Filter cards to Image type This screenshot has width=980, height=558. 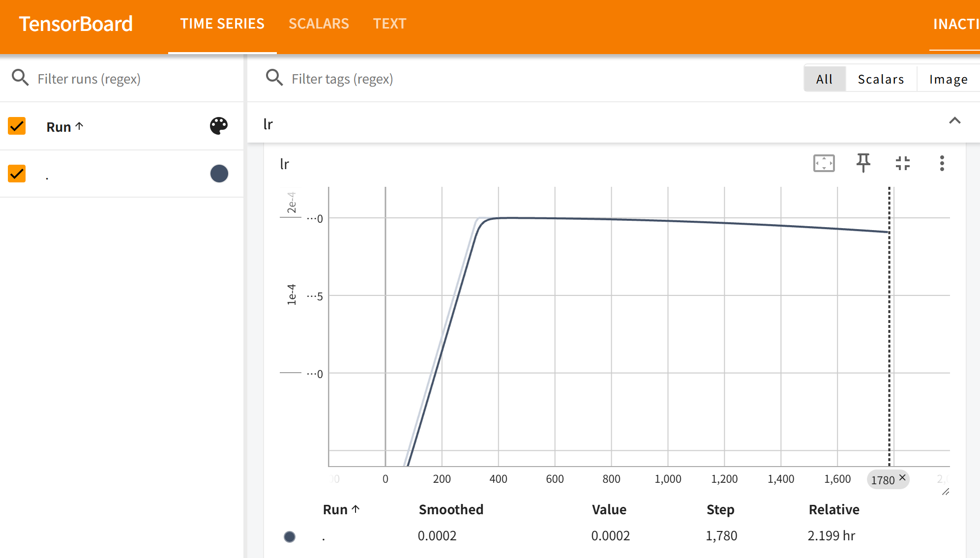(948, 79)
